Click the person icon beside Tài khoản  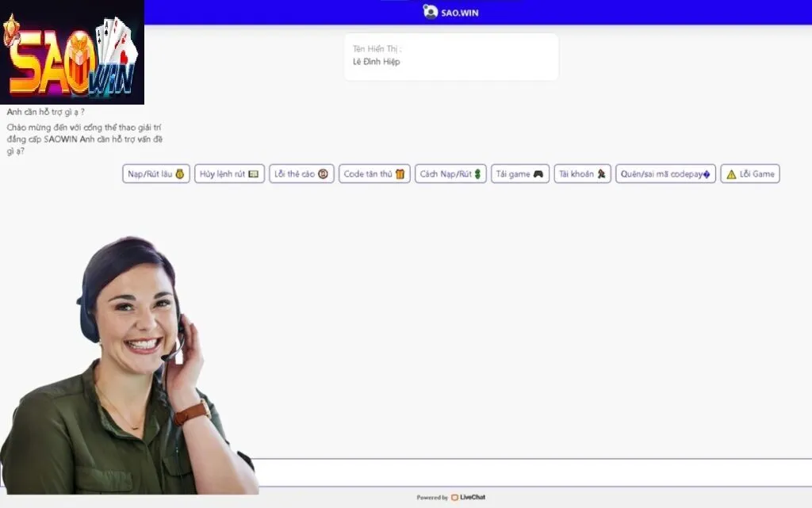[600, 174]
